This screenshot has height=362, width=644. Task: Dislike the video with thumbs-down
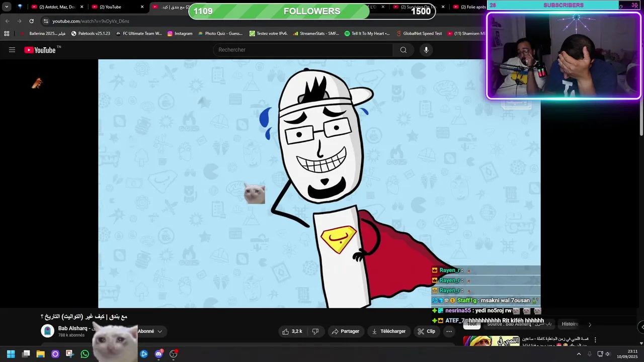tap(315, 331)
